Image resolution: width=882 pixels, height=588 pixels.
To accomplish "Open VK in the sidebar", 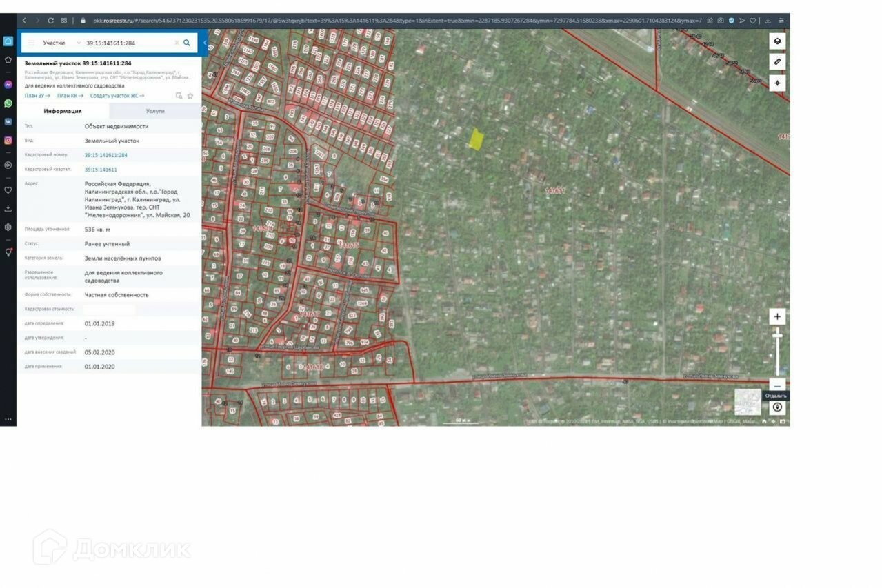I will click(8, 121).
